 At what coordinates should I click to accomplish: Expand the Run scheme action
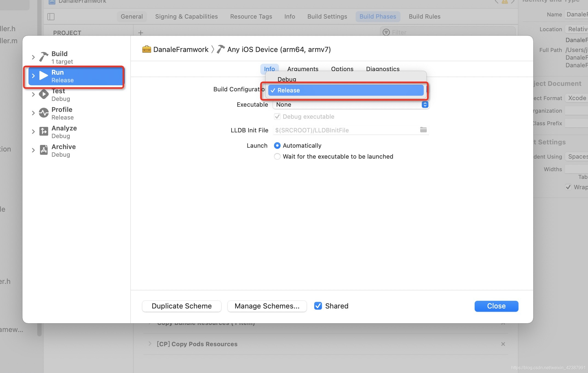[x=33, y=76]
